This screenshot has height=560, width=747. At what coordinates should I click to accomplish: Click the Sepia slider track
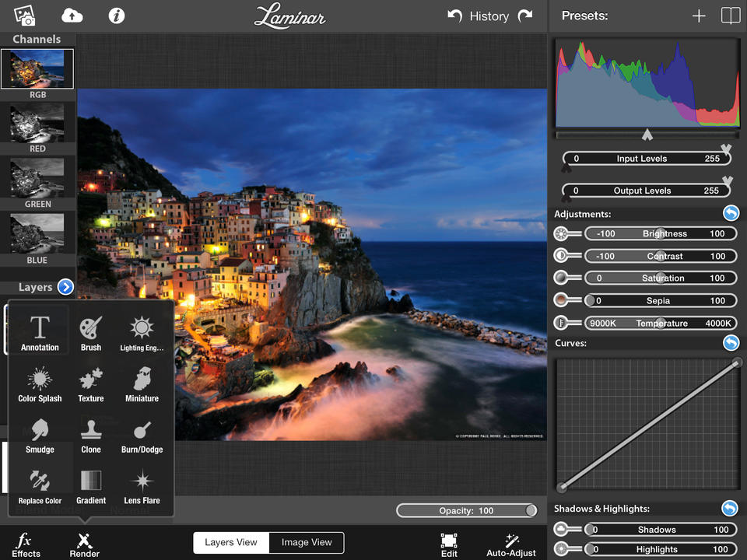pyautogui.click(x=661, y=300)
